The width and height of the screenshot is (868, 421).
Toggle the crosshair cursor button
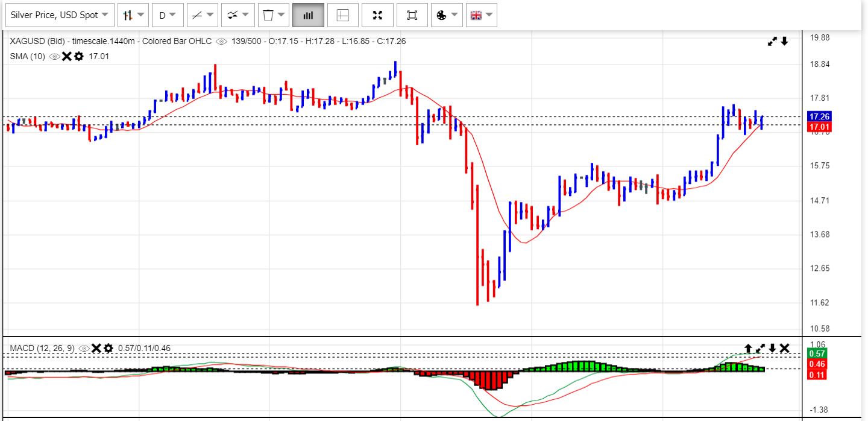(343, 15)
